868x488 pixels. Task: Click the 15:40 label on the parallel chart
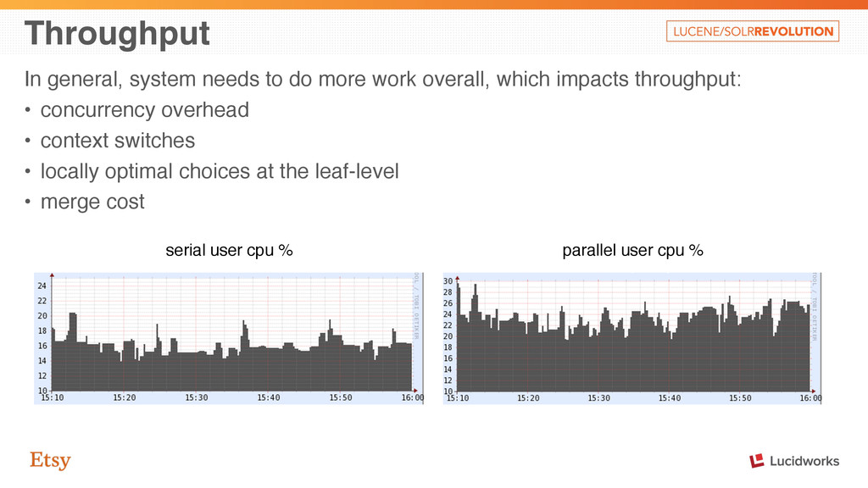[x=670, y=398]
